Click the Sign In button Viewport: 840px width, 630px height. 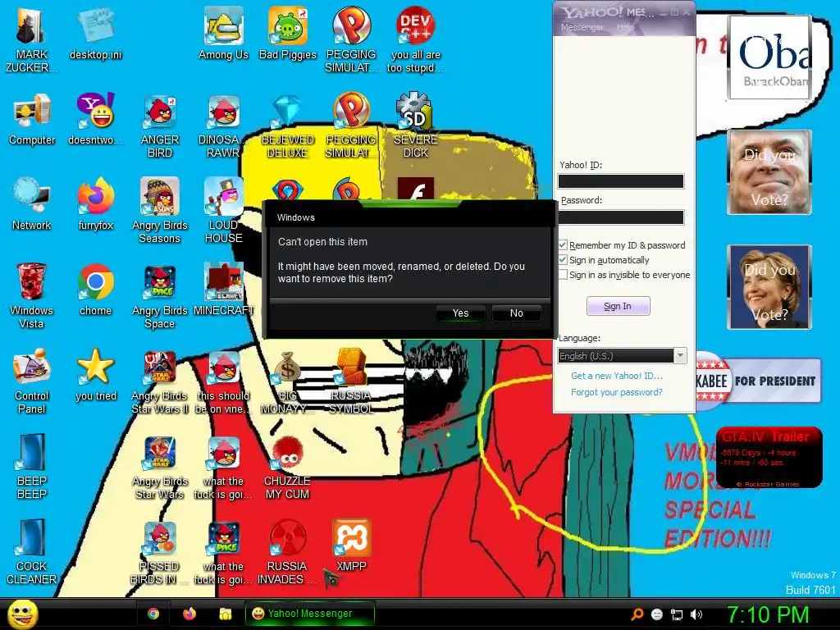(x=618, y=306)
